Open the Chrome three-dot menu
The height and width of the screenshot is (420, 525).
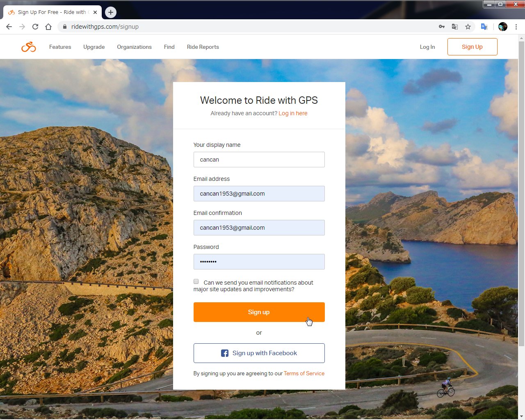[x=516, y=27]
